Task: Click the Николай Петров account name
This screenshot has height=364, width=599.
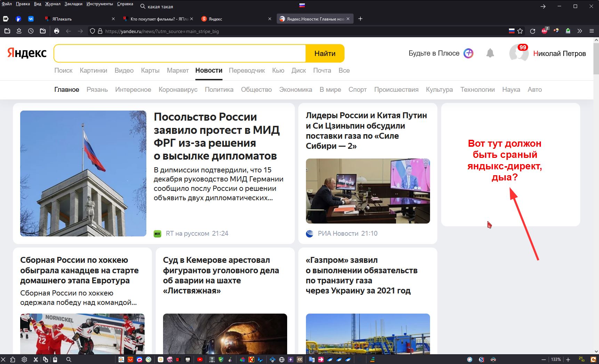Action: tap(559, 54)
